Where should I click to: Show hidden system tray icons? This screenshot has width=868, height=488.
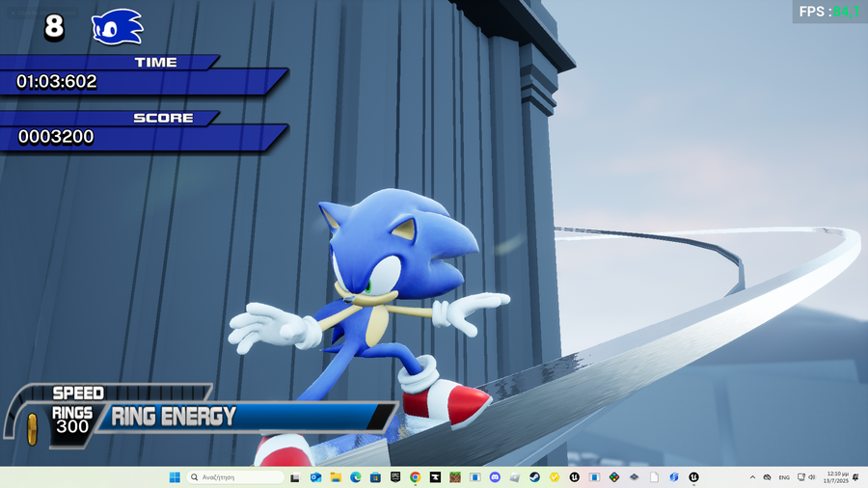(752, 477)
